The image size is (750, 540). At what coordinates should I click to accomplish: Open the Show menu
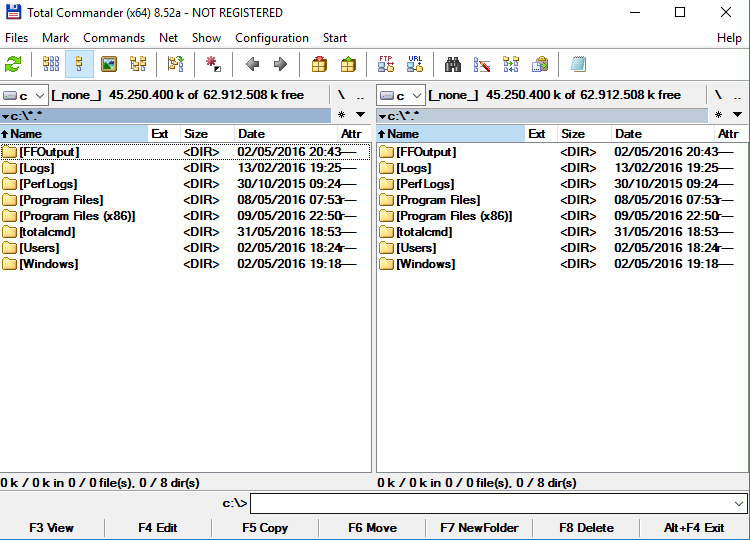click(x=206, y=38)
